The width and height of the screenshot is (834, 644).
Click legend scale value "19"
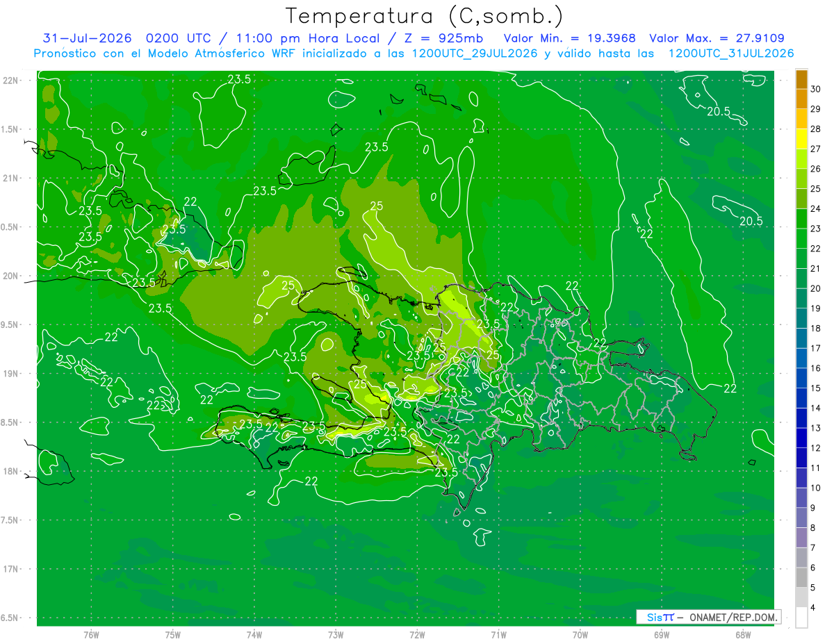tap(816, 308)
